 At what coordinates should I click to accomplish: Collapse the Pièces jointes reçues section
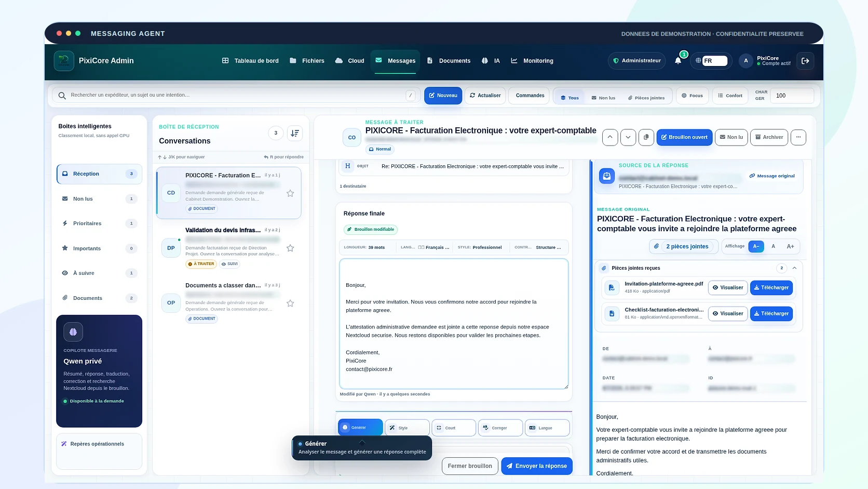pyautogui.click(x=794, y=268)
